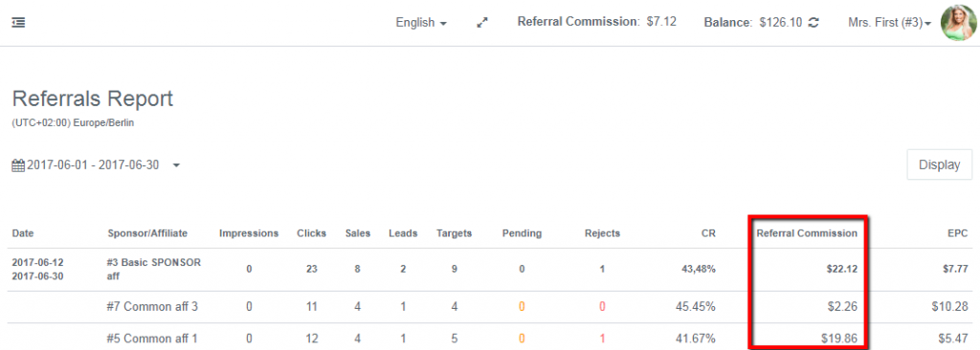The height and width of the screenshot is (350, 980).
Task: Click the $5.47 EPC value
Action: [952, 339]
